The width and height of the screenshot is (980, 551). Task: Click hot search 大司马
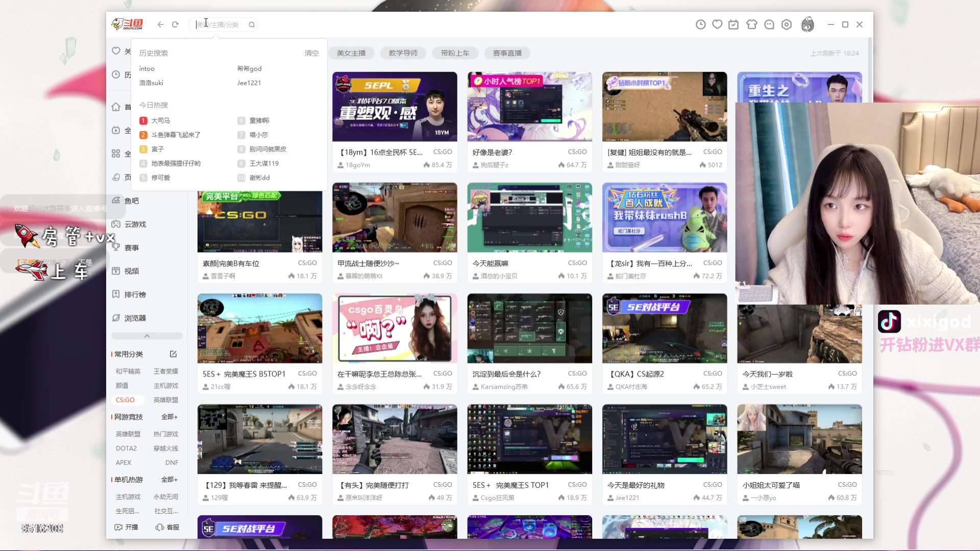pos(161,120)
